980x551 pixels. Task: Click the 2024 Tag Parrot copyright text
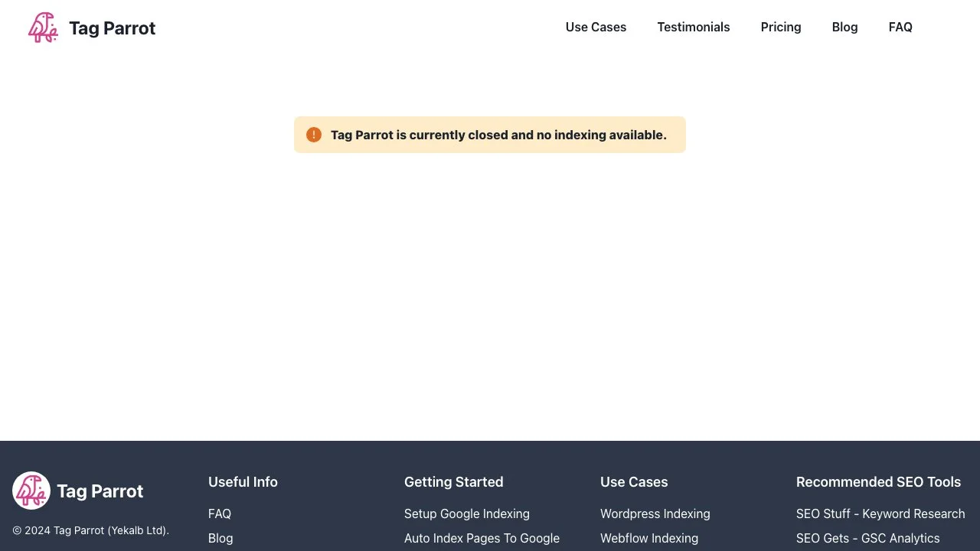[x=90, y=530]
